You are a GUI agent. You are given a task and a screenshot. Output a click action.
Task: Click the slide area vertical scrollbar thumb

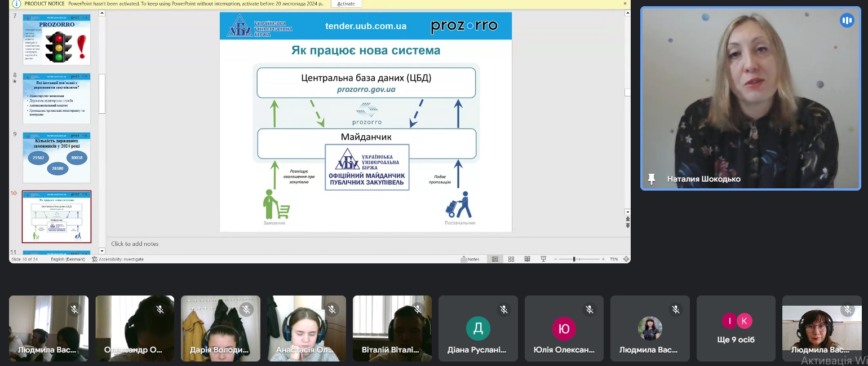[x=627, y=92]
